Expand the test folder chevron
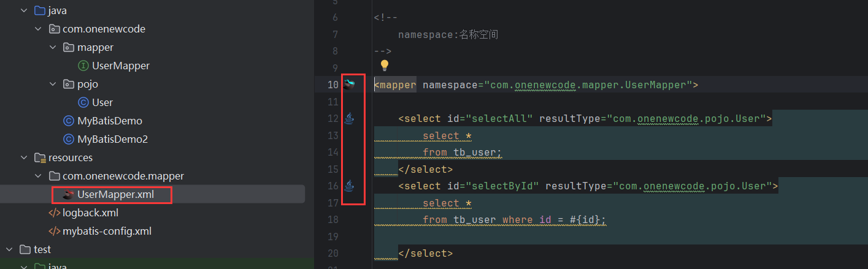 click(x=10, y=249)
